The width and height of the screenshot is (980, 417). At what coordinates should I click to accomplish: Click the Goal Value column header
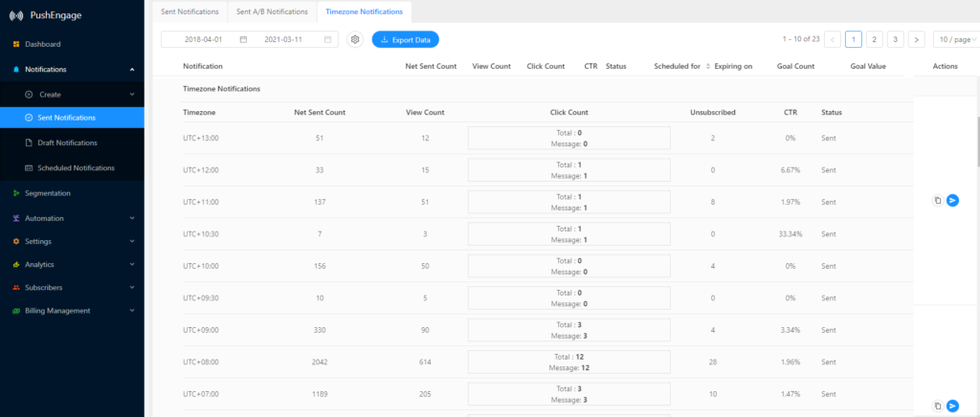(x=868, y=66)
